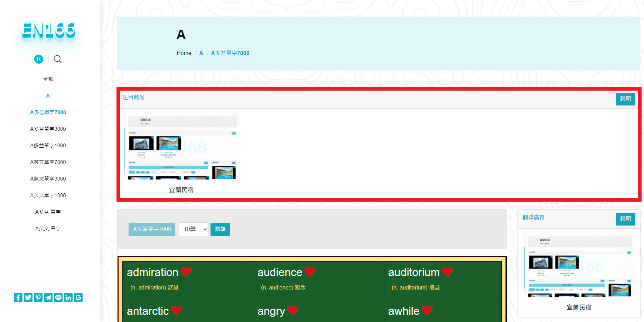Select the word auditorium

tap(414, 272)
